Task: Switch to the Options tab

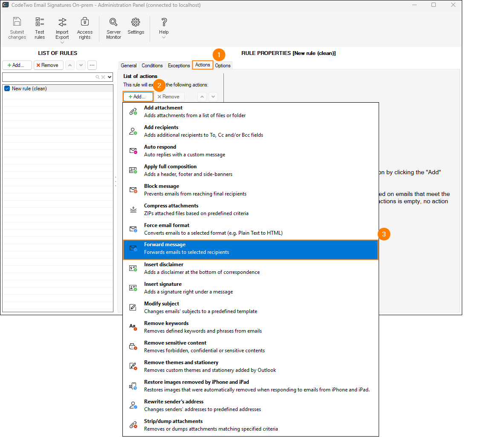Action: pyautogui.click(x=223, y=66)
